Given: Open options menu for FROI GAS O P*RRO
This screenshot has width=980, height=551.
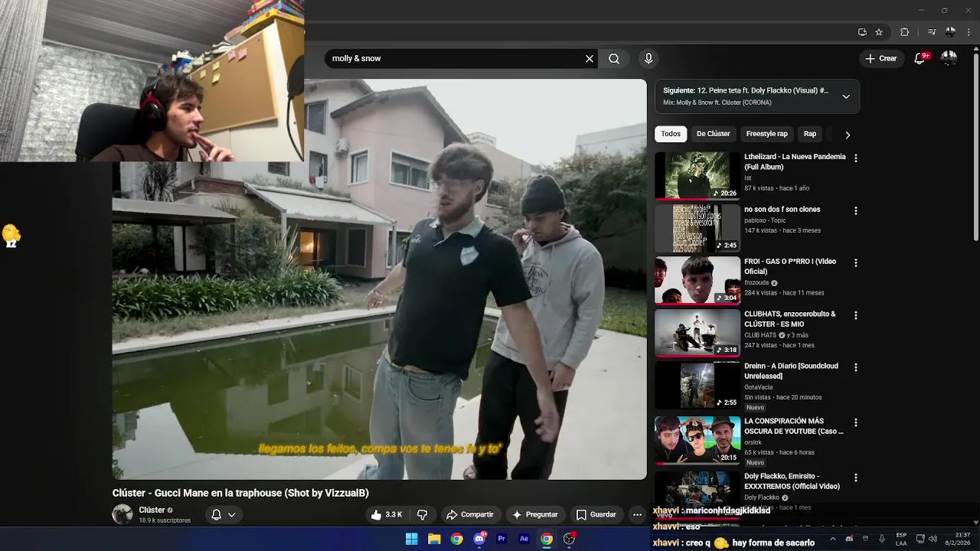Looking at the screenshot, I should [856, 262].
